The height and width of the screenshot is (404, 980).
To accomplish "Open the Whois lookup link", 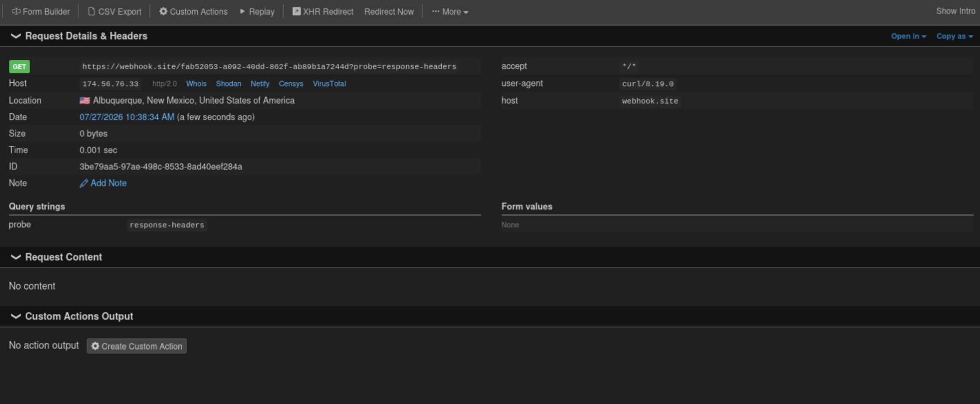I will click(196, 84).
